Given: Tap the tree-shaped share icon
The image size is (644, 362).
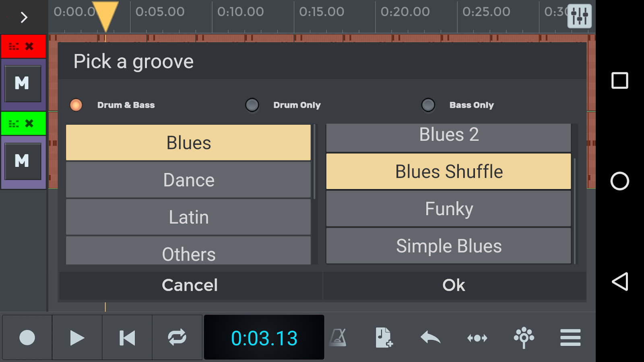Looking at the screenshot, I should [524, 337].
